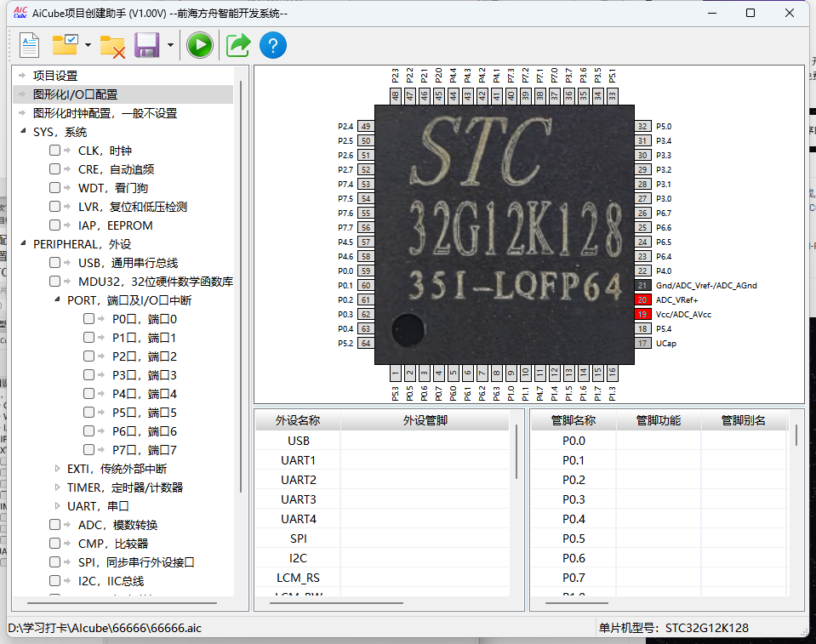Check the WDT 看门狗 checkbox

pyautogui.click(x=54, y=187)
